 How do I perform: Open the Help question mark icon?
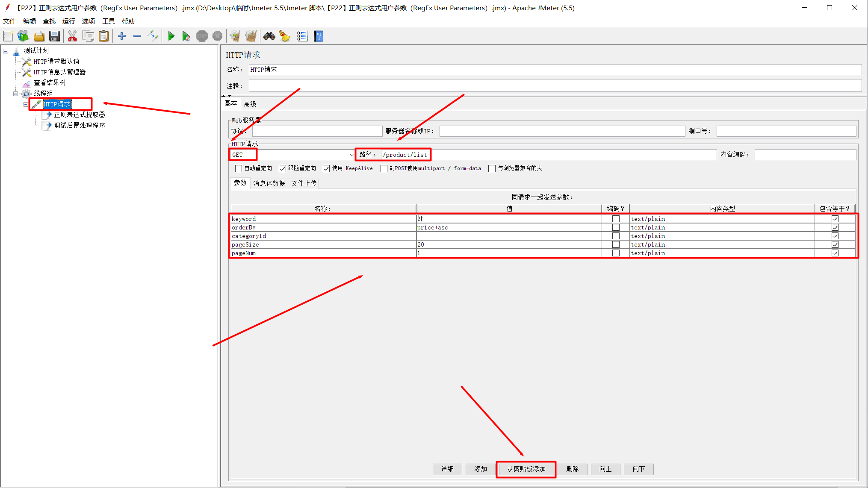click(319, 36)
